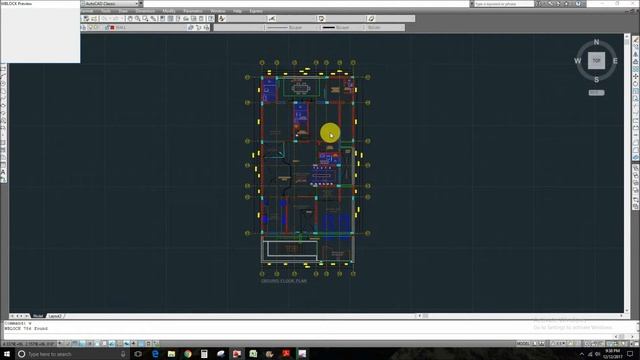
Task: Activate Zoom Realtime magnifier tool
Action: coord(138,19)
